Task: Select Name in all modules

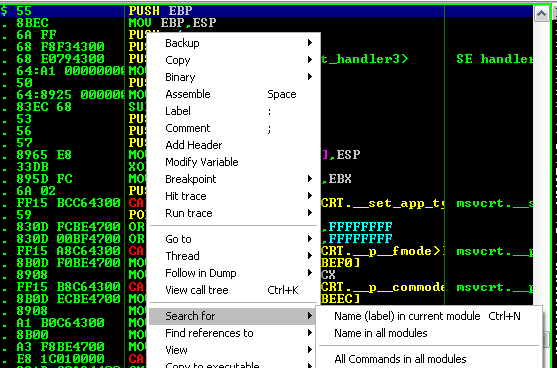Action: [429, 333]
